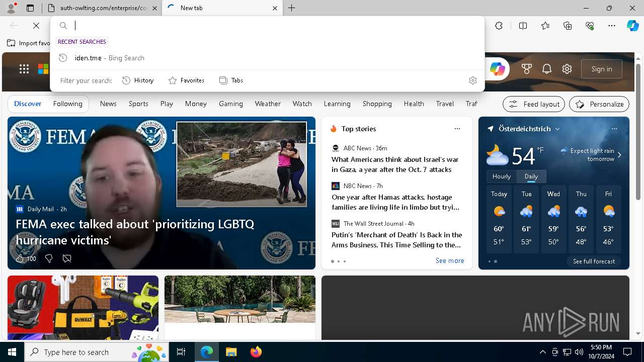644x362 pixels.
Task: Expand the Österdeichstrich location dropdown
Action: [557, 129]
